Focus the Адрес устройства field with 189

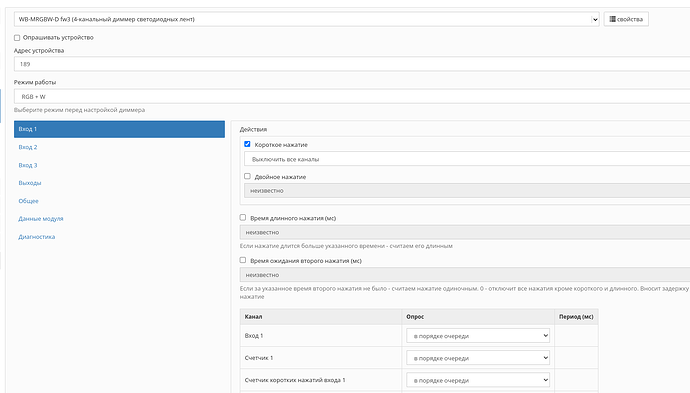point(352,64)
